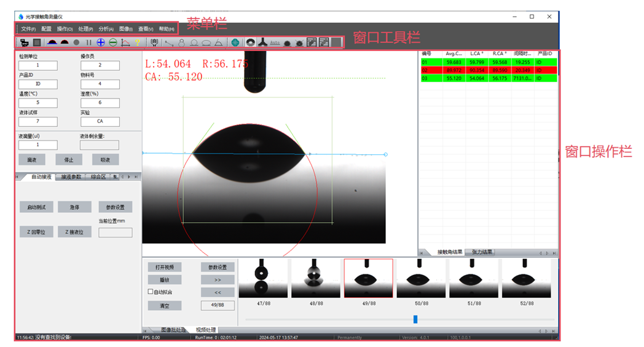Click the blue video frame slider handle
Viewport: 644px width, 347px height.
coord(415,319)
